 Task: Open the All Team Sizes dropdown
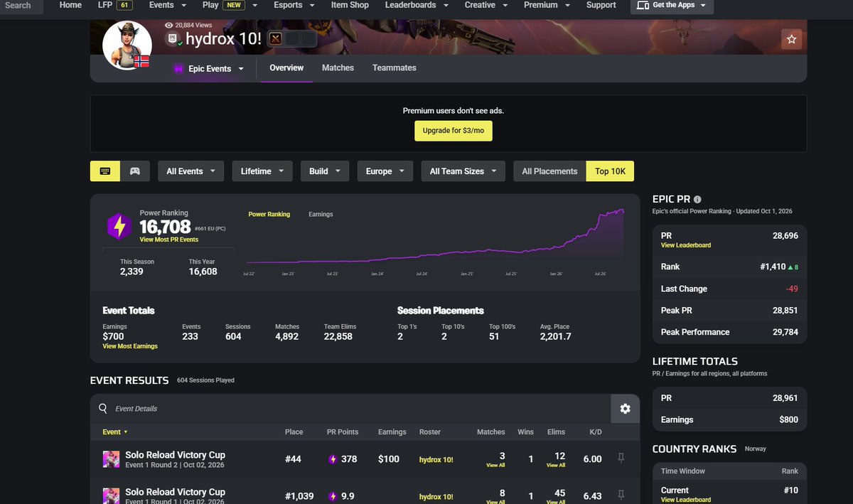(x=463, y=171)
